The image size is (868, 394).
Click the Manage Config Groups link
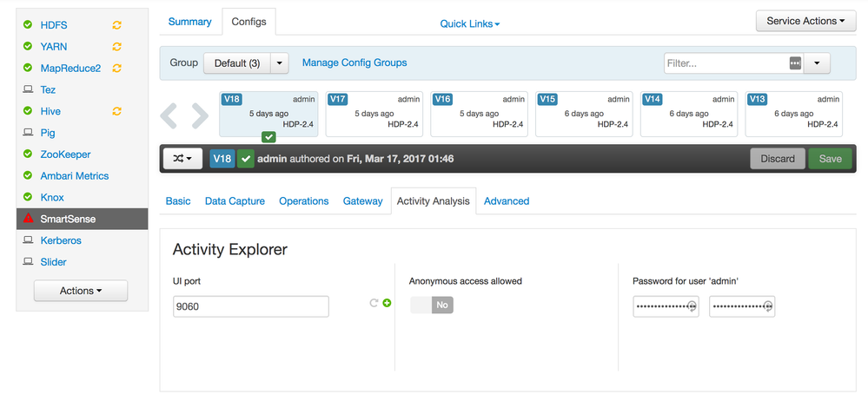click(354, 63)
